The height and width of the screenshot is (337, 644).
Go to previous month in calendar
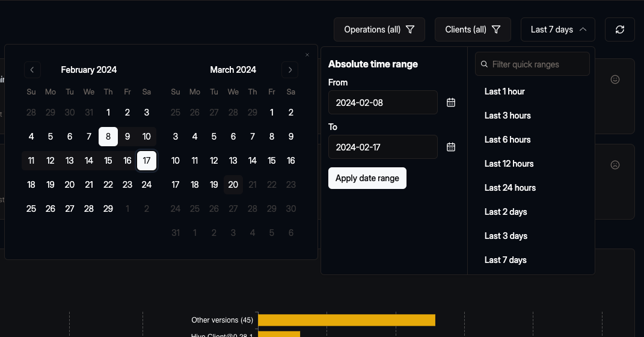click(32, 70)
